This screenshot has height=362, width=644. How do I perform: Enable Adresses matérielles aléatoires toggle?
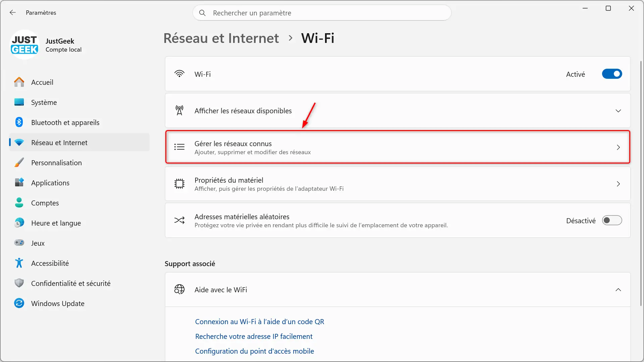pyautogui.click(x=612, y=220)
